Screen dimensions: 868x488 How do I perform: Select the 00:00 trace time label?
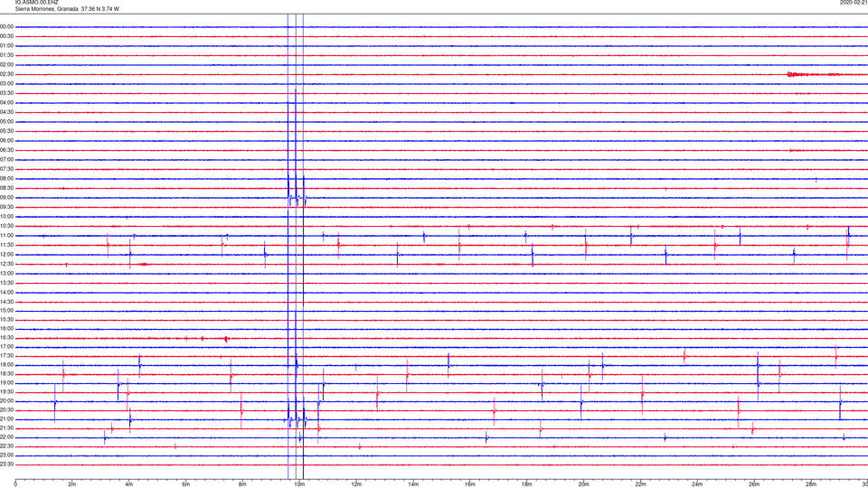pyautogui.click(x=7, y=26)
